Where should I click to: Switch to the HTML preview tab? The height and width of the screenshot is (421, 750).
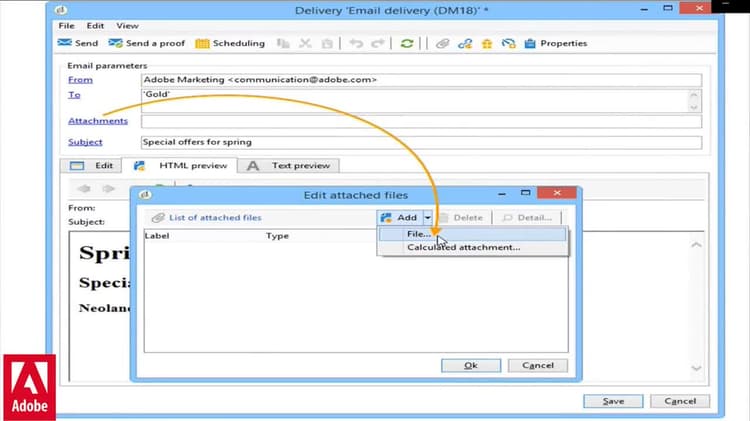pos(180,166)
